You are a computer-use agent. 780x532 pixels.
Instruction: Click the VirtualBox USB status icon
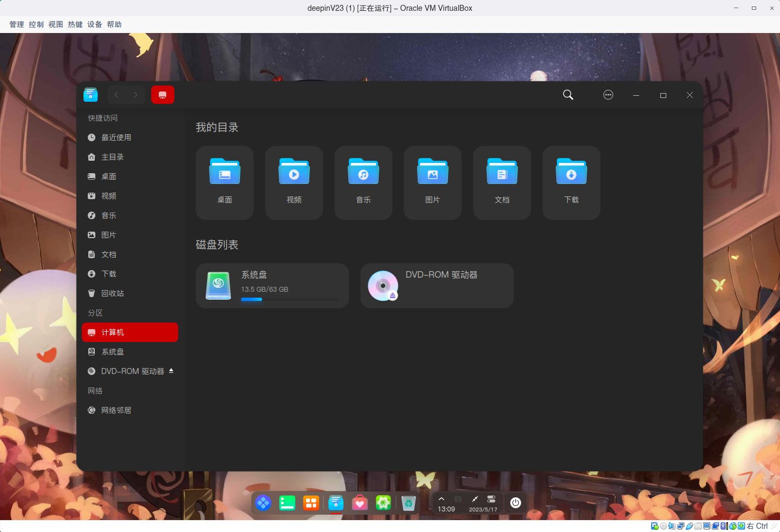(x=690, y=526)
